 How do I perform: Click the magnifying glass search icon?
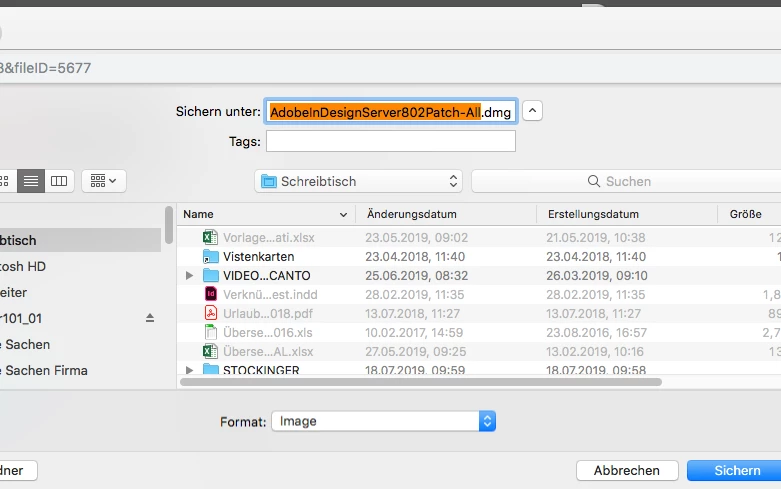point(593,181)
